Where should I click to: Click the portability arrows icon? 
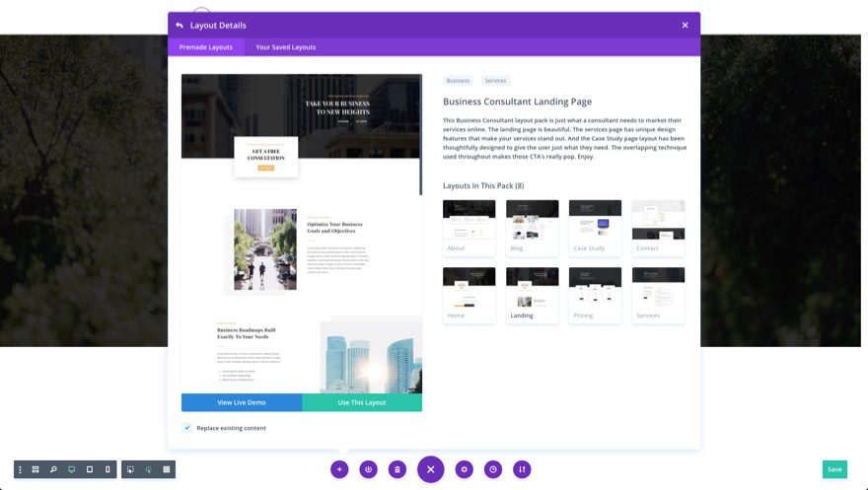tap(522, 469)
